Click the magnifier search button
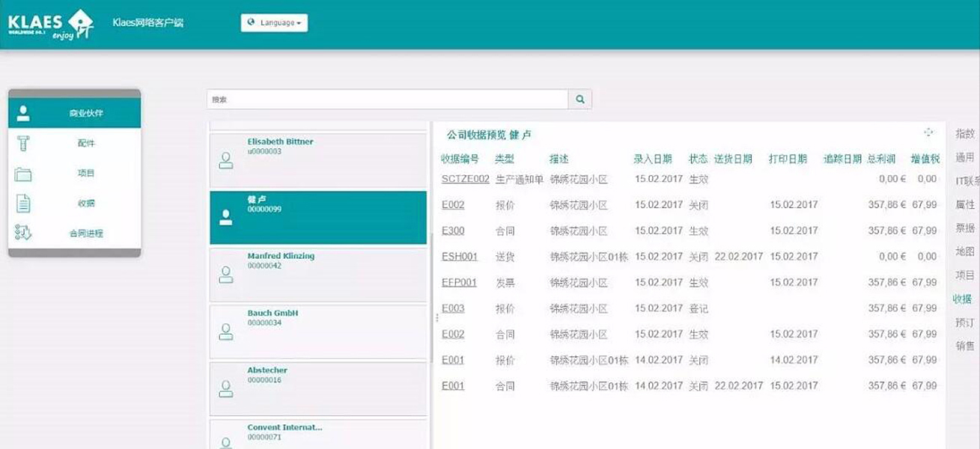Viewport: 980px width, 449px height. click(580, 100)
